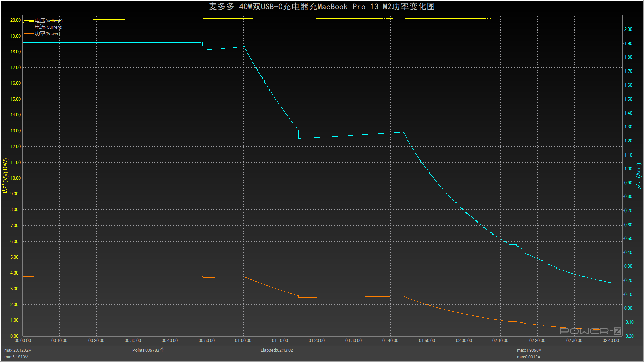This screenshot has height=362, width=644.
Task: Click the 0.90 tick on the ampere axis
Action: tap(628, 183)
